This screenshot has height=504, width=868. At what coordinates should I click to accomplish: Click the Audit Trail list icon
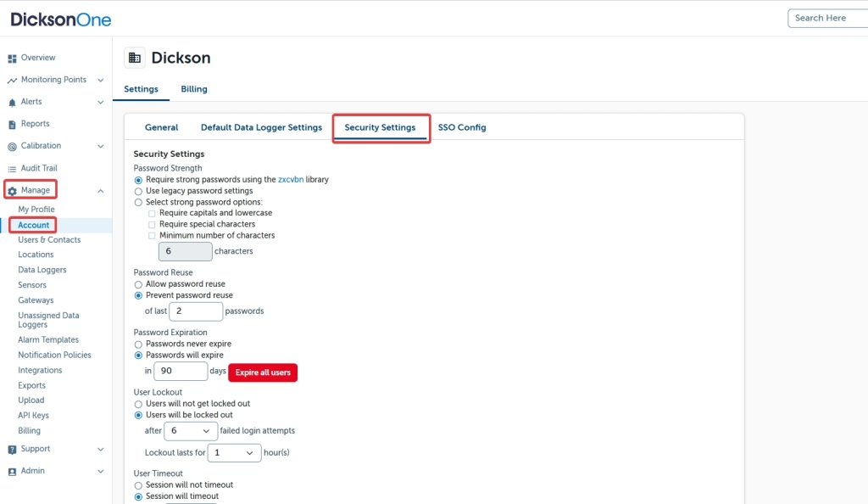coord(12,169)
